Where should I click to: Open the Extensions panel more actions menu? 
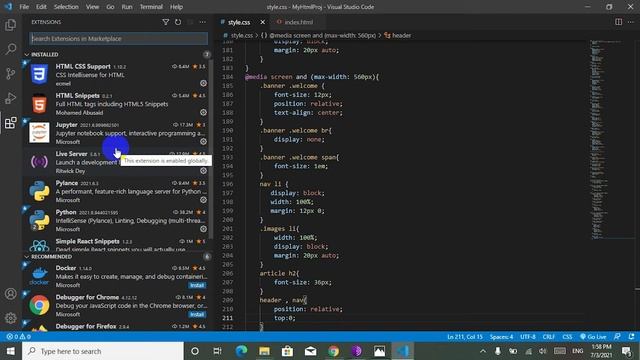point(203,22)
